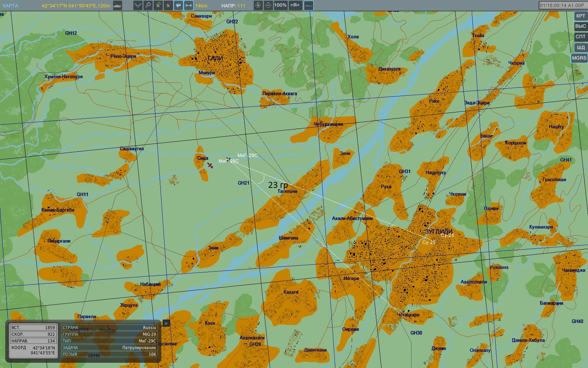
Task: Click the Набакеви town label
Action: [150, 284]
